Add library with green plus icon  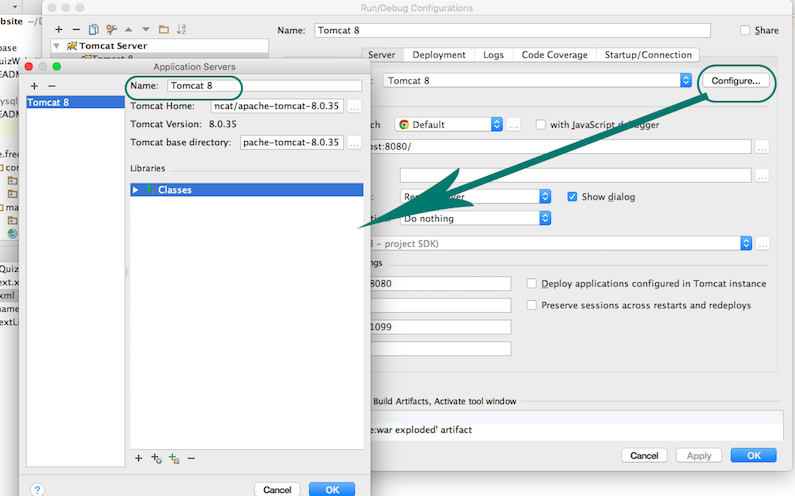(x=174, y=458)
